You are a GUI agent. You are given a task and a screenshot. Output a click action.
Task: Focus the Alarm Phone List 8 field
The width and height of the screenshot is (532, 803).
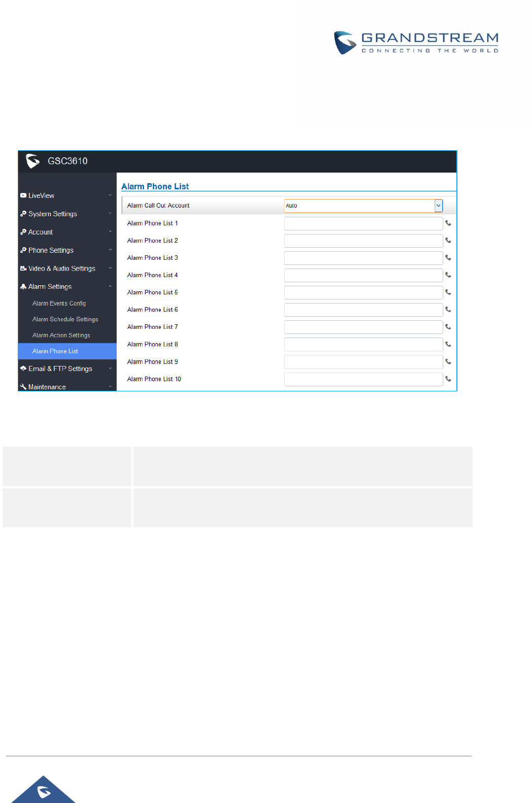tap(363, 344)
